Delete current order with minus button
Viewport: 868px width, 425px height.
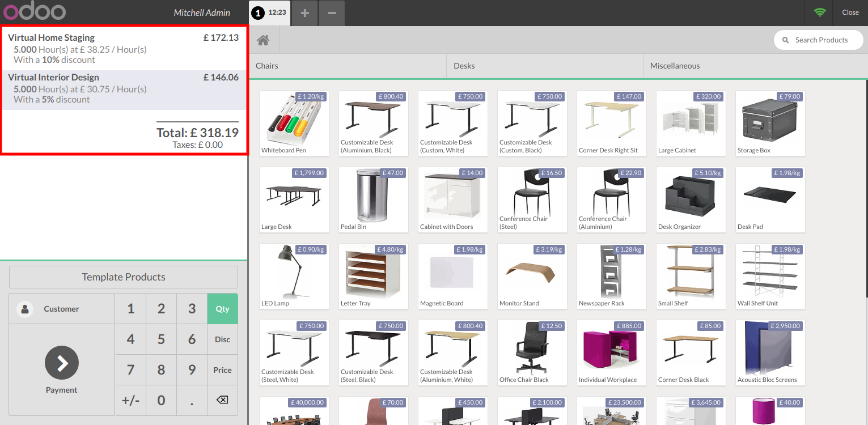point(332,12)
